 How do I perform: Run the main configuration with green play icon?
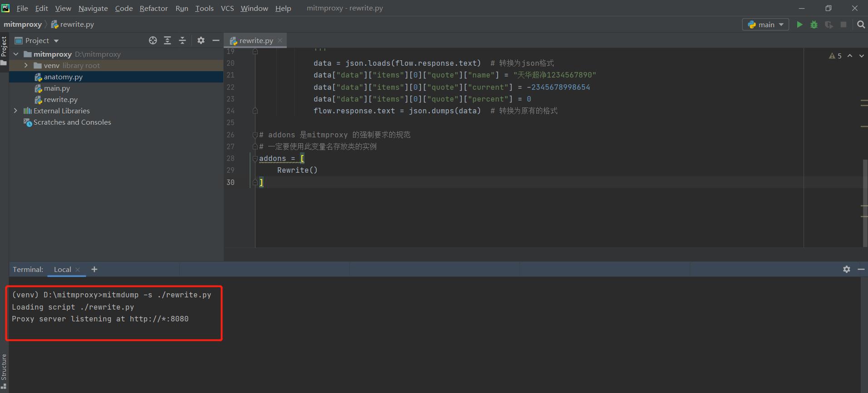click(799, 24)
